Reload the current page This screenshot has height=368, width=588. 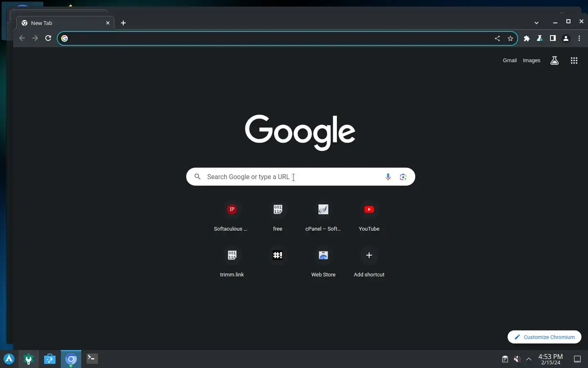click(x=48, y=38)
